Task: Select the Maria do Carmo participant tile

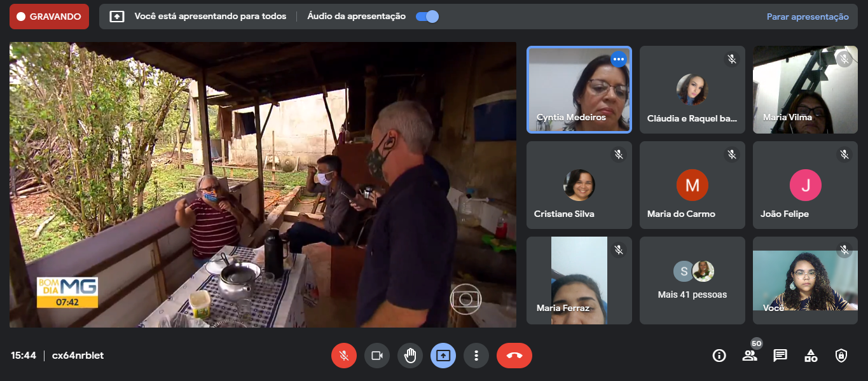Action: tap(692, 185)
